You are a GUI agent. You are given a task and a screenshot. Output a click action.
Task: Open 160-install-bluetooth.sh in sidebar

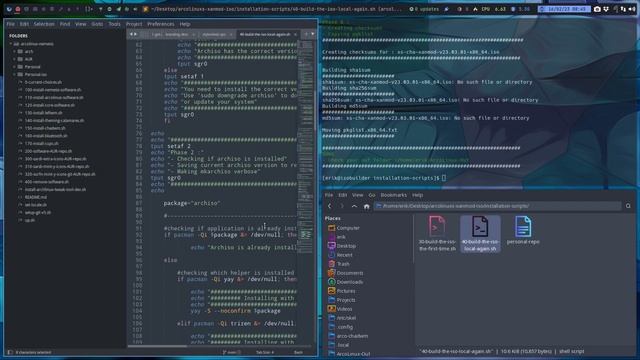click(x=46, y=136)
